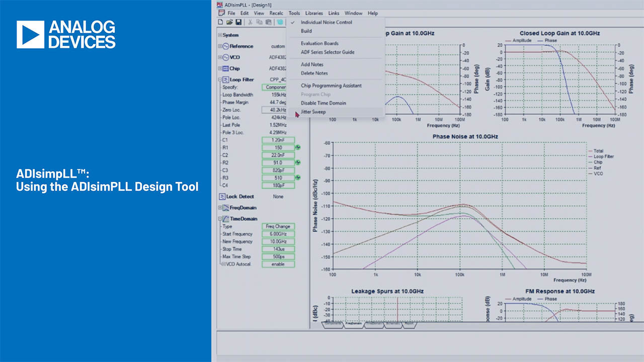
Task: Click the Lock Detect icon
Action: coord(222,197)
